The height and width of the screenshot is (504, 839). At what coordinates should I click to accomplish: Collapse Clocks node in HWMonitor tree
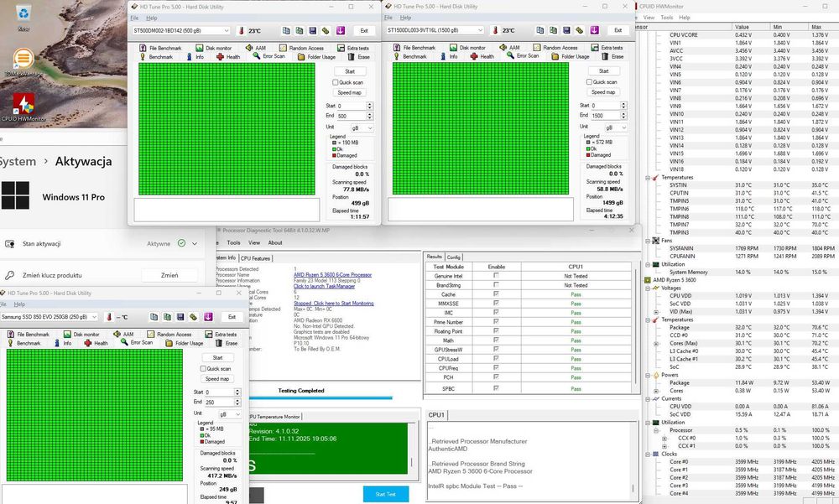(x=648, y=455)
